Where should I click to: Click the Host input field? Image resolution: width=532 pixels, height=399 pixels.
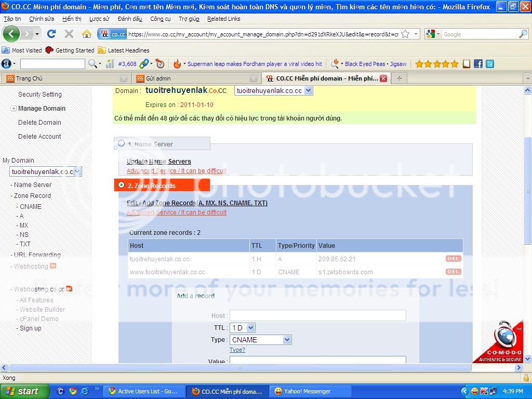317,315
